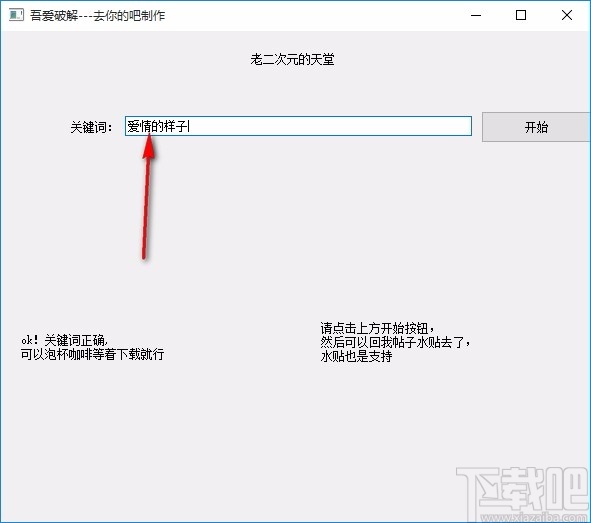The width and height of the screenshot is (591, 523).
Task: Minimize the window
Action: (476, 15)
